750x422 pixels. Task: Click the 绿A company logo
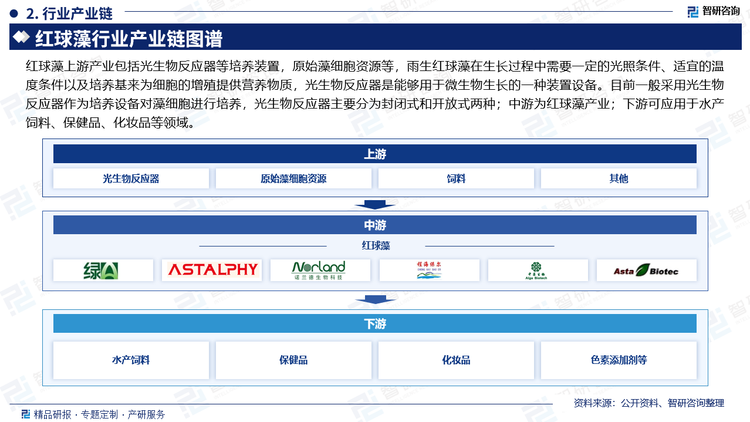(x=103, y=270)
